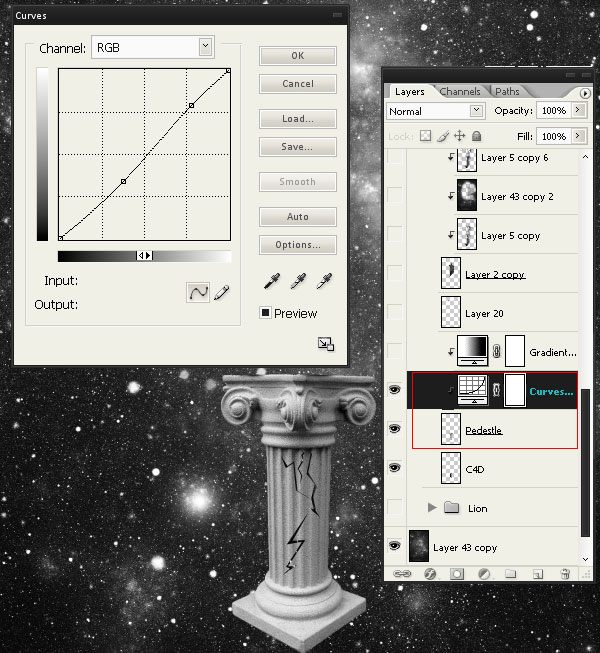Create new layer icon

tap(538, 574)
